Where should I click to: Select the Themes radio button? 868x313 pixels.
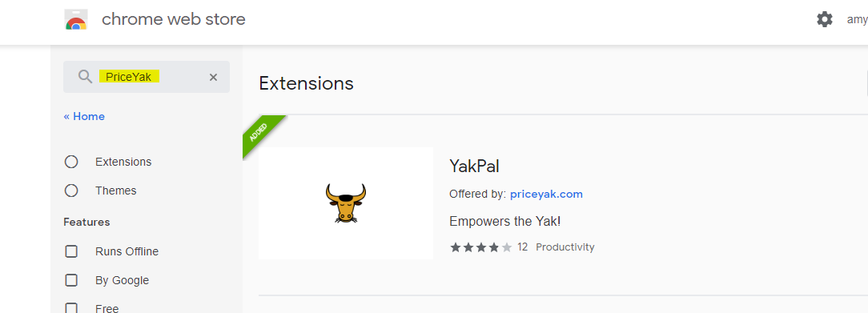(70, 191)
